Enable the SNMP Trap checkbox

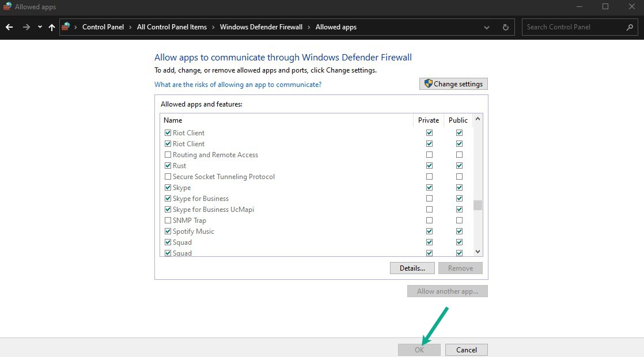[x=168, y=221]
